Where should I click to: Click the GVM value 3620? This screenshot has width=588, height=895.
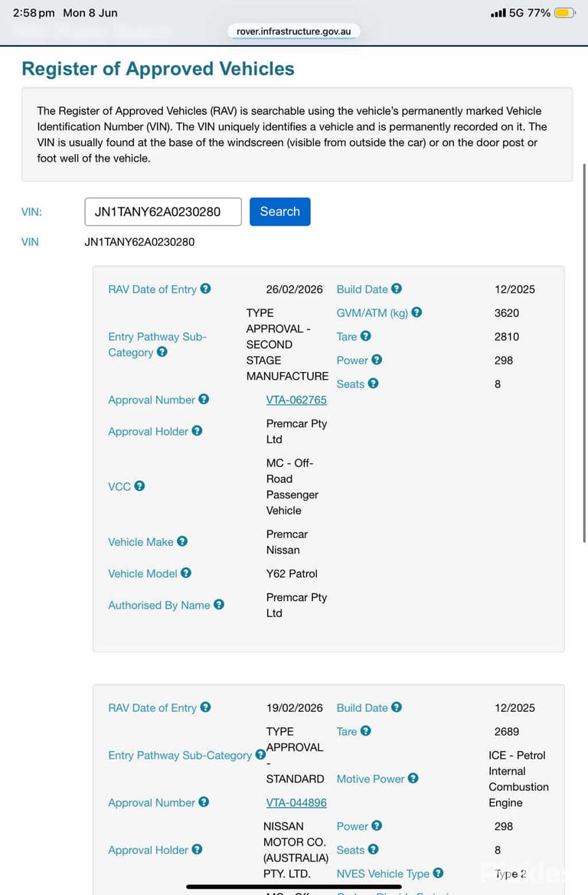tap(507, 313)
